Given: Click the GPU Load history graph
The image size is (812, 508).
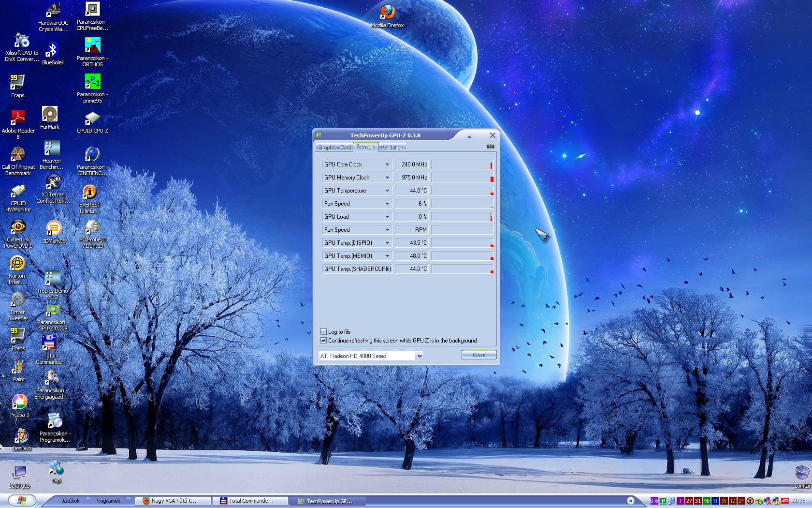Looking at the screenshot, I should [462, 217].
